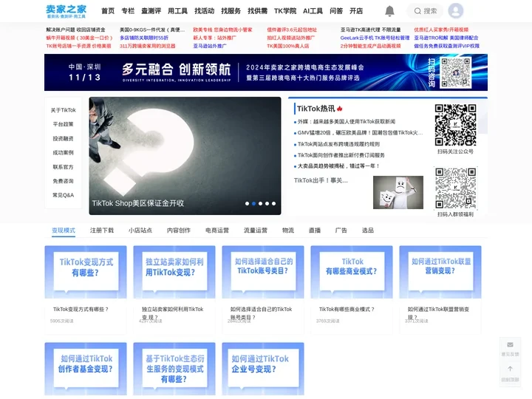Click the 平台政策 sidebar link
This screenshot has width=532, height=399.
[x=63, y=124]
